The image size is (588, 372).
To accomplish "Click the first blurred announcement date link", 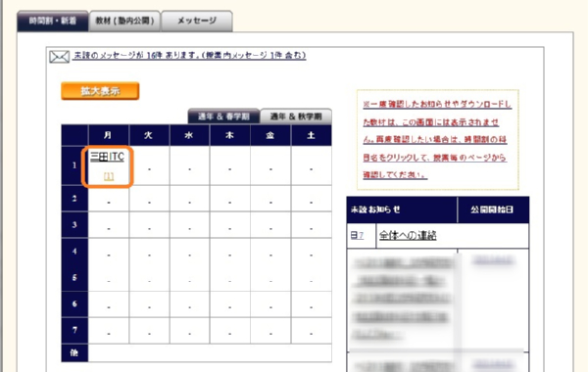I will click(493, 259).
